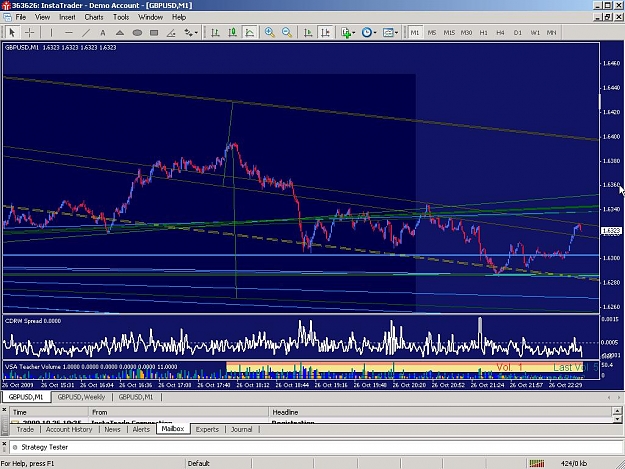
Task: Toggle chart shift button
Action: tap(325, 33)
